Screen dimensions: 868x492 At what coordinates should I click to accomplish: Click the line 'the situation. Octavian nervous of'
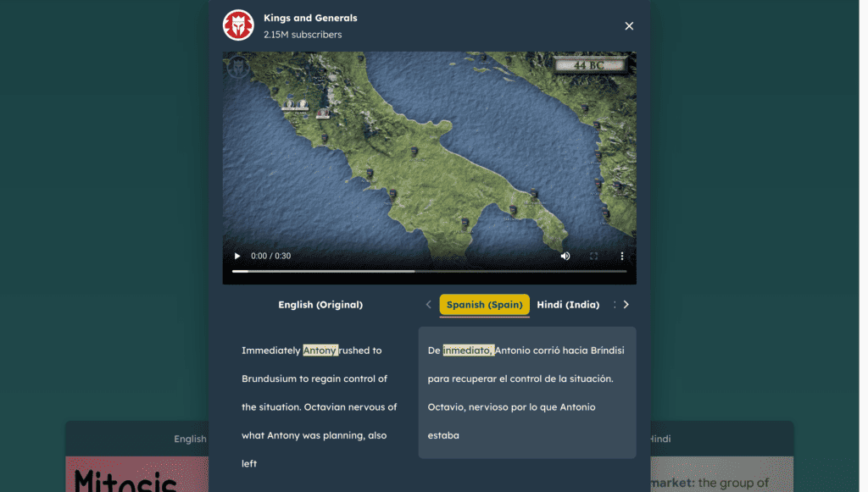click(320, 407)
